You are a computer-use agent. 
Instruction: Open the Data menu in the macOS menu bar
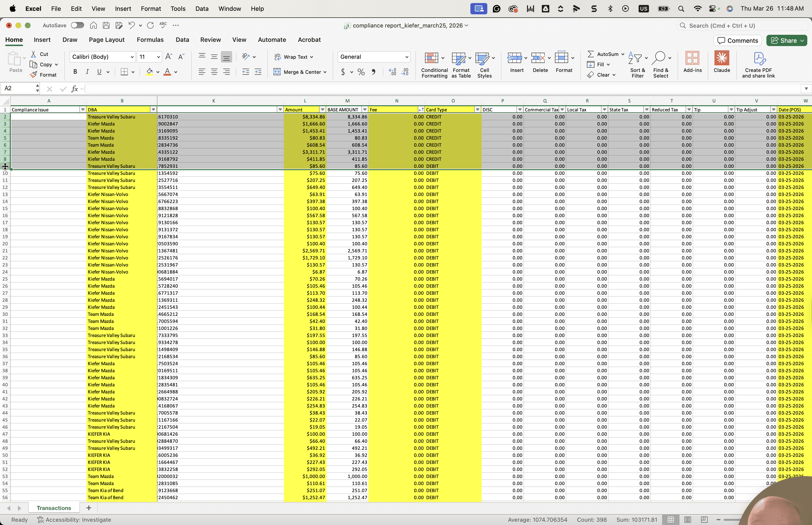tap(202, 8)
